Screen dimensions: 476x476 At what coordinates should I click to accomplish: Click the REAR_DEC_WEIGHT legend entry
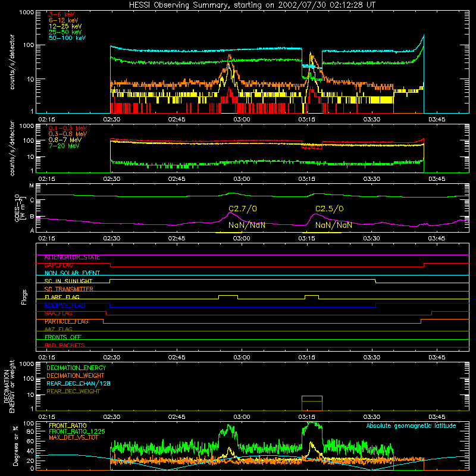pos(73,392)
